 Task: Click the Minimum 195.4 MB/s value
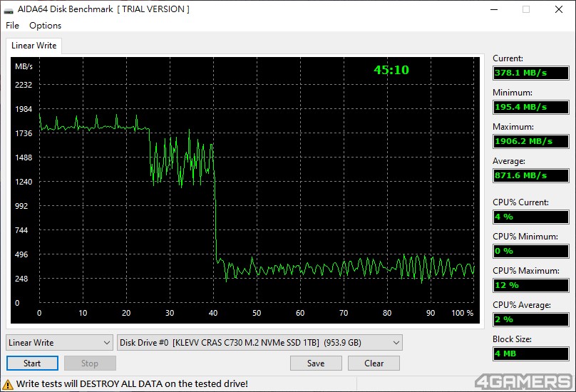click(x=531, y=107)
